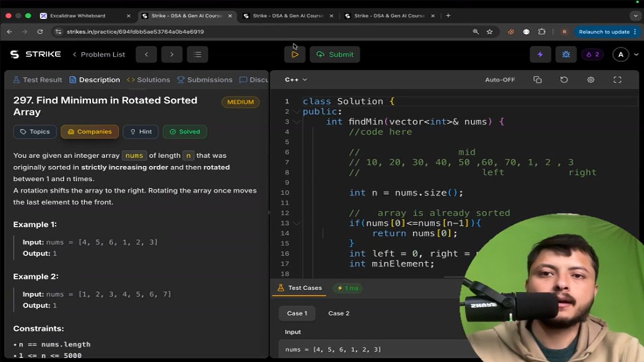Viewport: 644px width, 362px height.
Task: Open the browser extensions puzzle icon
Action: point(542,32)
